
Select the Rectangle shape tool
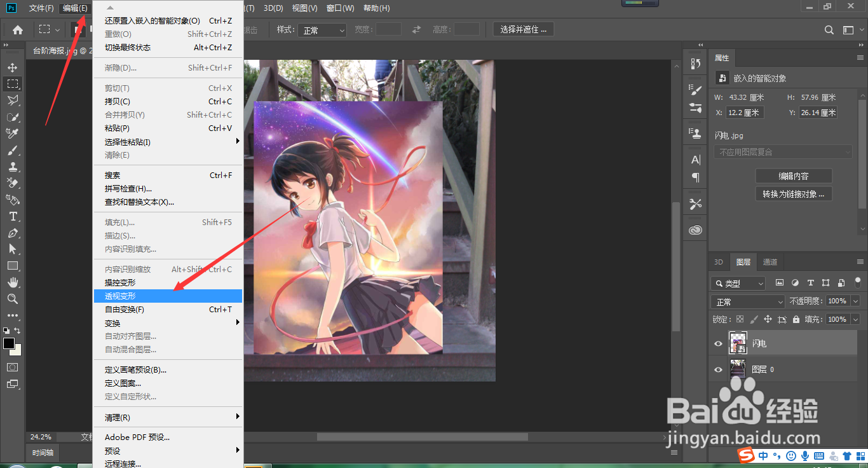[13, 266]
